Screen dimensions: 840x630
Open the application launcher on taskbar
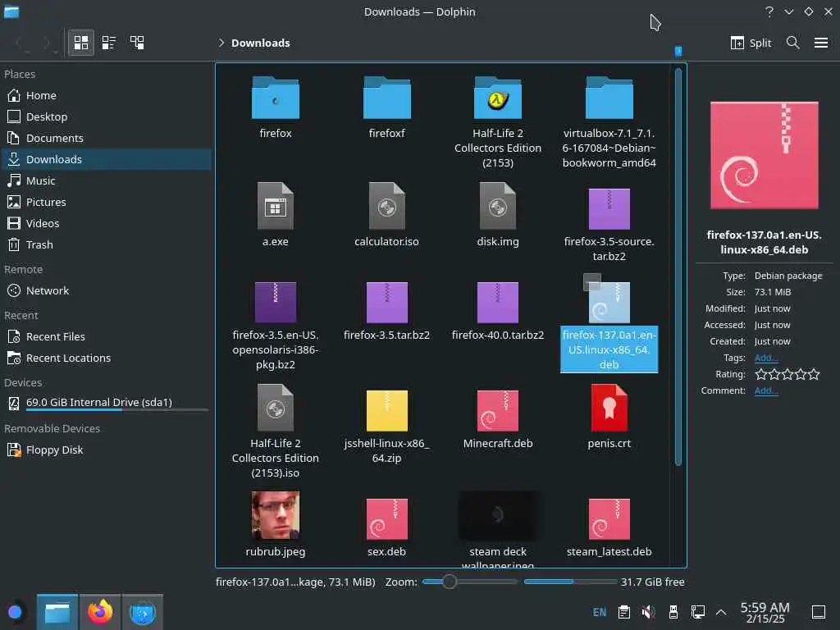coord(15,612)
